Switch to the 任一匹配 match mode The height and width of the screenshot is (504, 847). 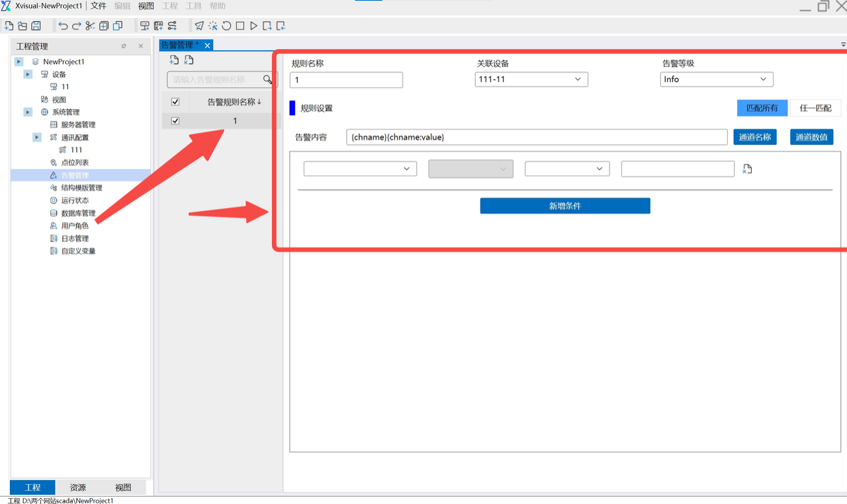tap(815, 108)
